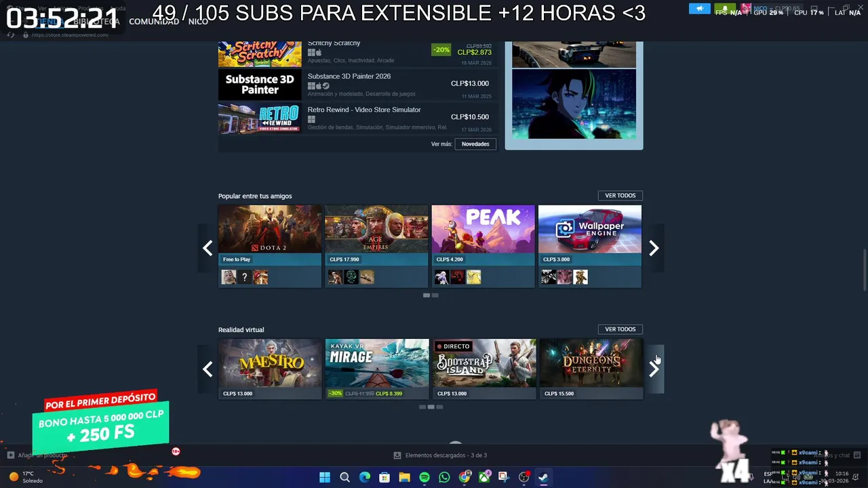
Task: Click the Substance 3D Painter thumbnail
Action: pyautogui.click(x=260, y=85)
